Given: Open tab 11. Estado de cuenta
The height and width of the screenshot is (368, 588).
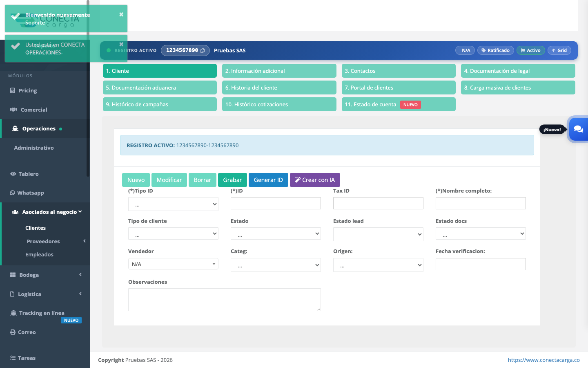Looking at the screenshot, I should 399,104.
